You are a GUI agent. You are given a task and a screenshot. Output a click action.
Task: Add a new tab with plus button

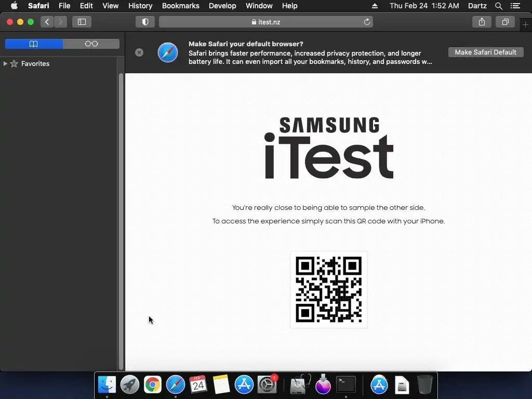click(525, 25)
